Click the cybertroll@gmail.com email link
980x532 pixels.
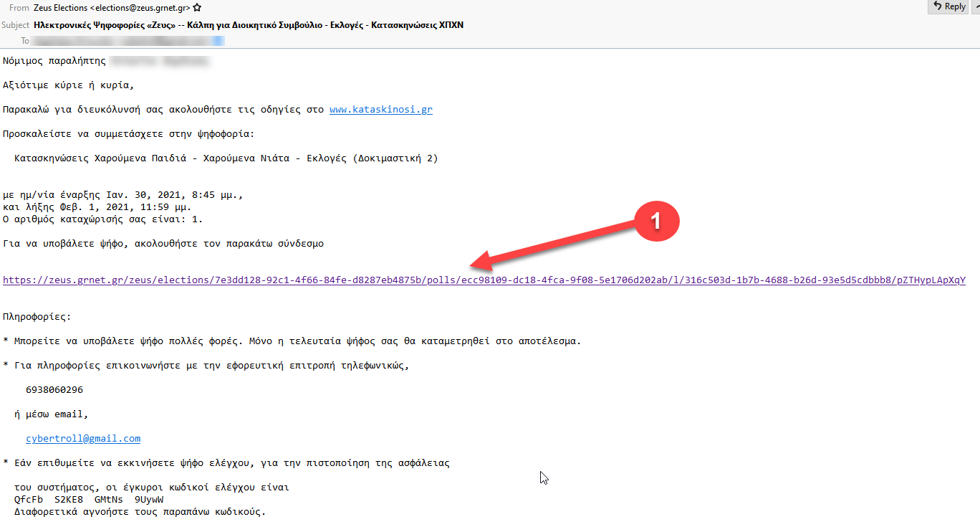pyautogui.click(x=83, y=439)
